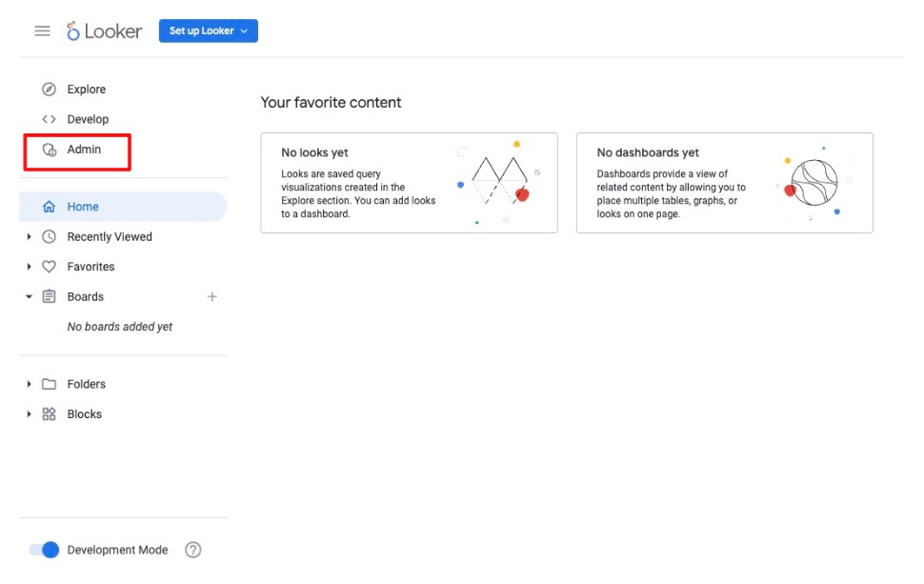Image resolution: width=924 pixels, height=584 pixels.
Task: Click the Favorites heart icon
Action: [x=49, y=267]
